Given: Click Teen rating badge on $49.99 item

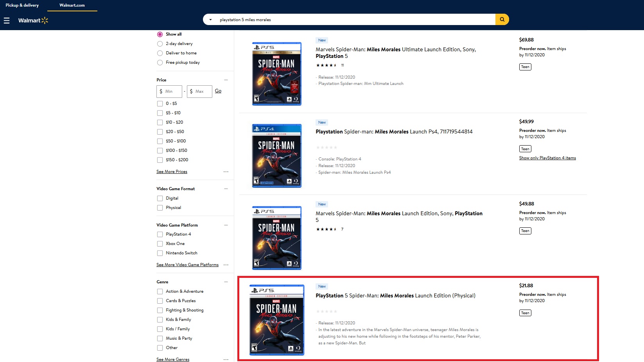Looking at the screenshot, I should 525,149.
